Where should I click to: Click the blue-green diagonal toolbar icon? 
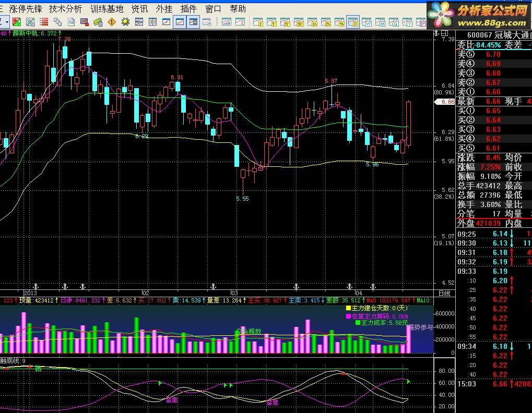pyautogui.click(x=30, y=22)
